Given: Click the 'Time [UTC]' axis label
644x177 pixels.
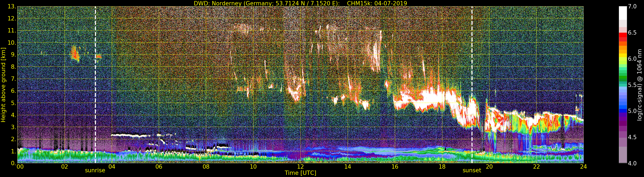Looking at the screenshot, I should click(300, 173).
